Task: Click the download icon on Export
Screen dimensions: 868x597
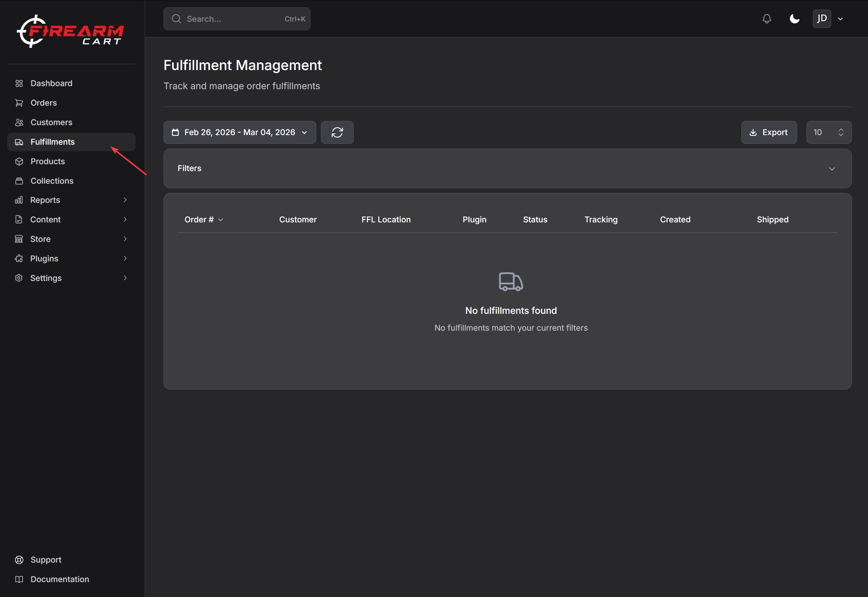Action: [753, 132]
